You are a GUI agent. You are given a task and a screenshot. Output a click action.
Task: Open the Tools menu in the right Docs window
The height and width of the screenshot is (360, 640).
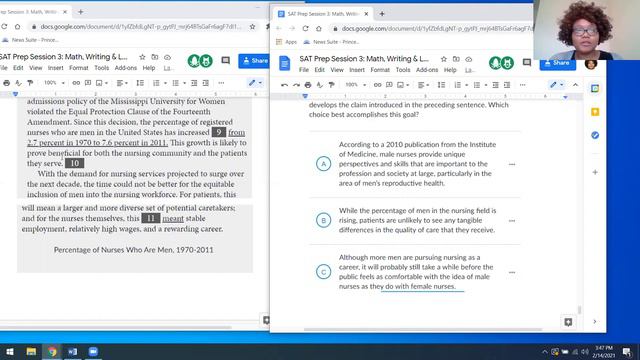pyautogui.click(x=403, y=70)
